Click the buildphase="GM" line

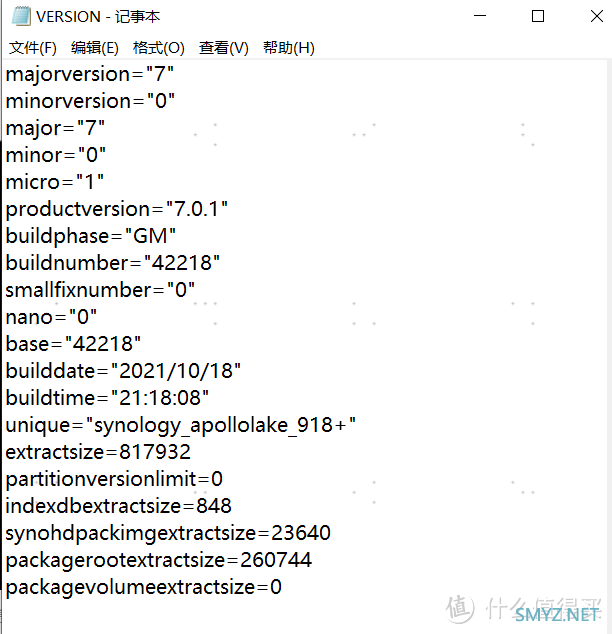pos(91,236)
